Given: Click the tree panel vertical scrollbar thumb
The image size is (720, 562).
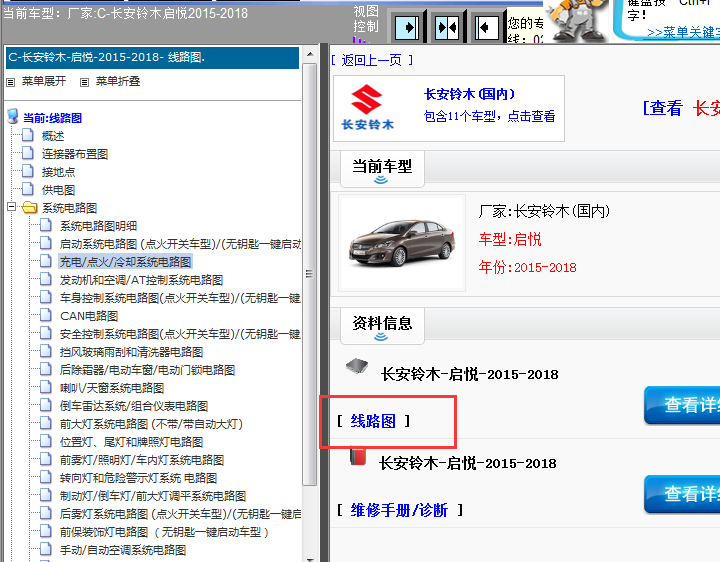Looking at the screenshot, I should (x=310, y=274).
